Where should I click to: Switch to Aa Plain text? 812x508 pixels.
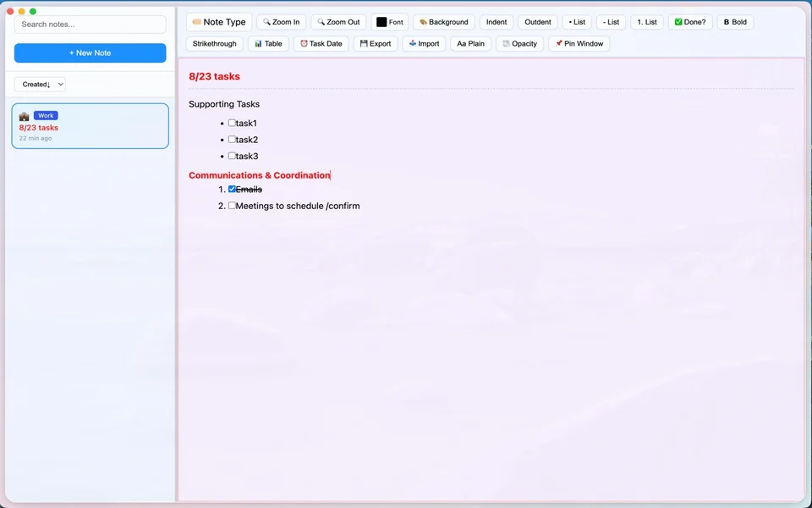pyautogui.click(x=470, y=43)
